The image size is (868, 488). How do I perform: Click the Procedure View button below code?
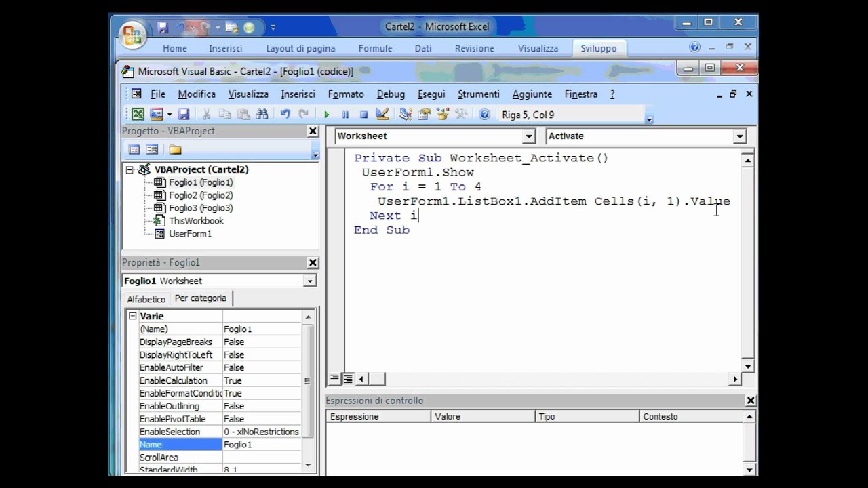click(x=334, y=379)
